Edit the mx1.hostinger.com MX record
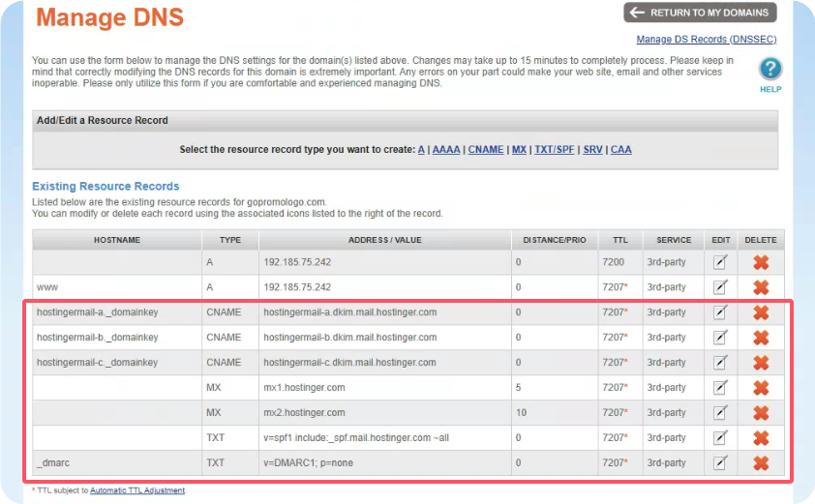The width and height of the screenshot is (815, 504). (x=720, y=388)
